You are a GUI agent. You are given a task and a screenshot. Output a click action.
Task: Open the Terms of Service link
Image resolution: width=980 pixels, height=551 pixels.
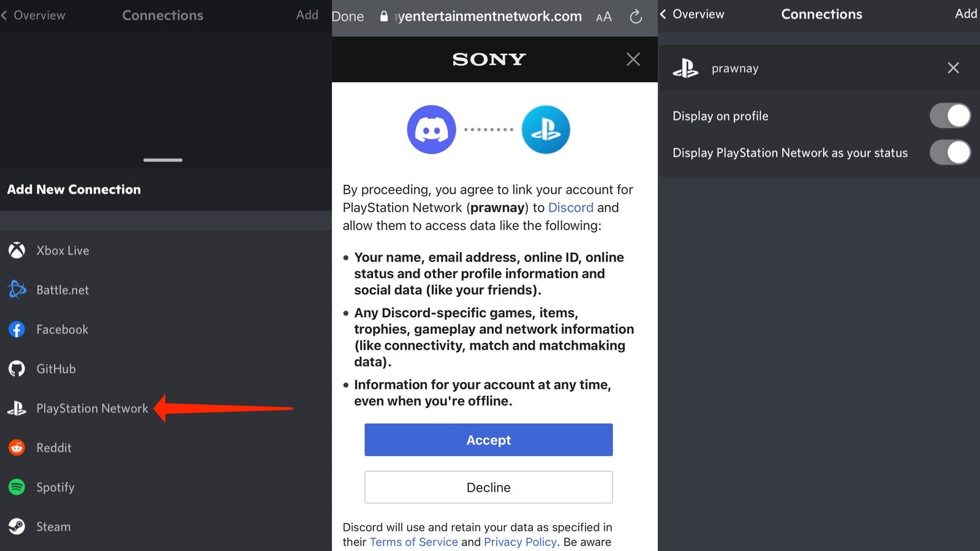click(414, 542)
